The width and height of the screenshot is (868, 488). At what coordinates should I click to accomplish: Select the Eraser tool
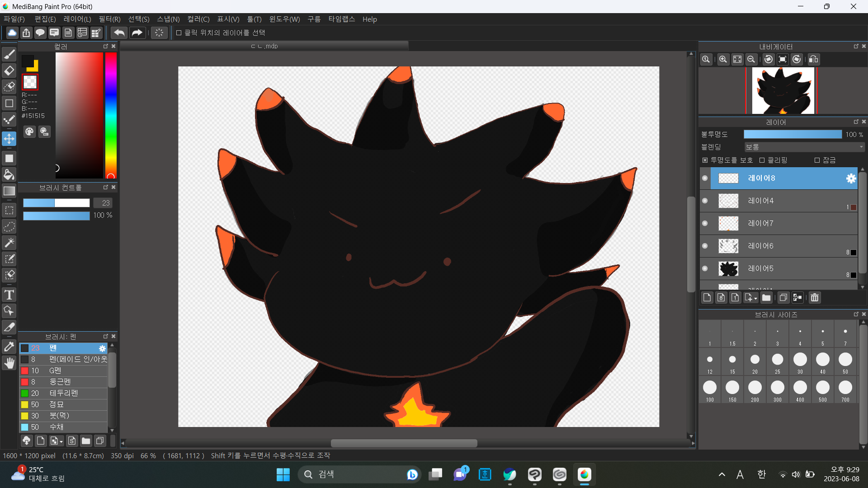coord(9,70)
